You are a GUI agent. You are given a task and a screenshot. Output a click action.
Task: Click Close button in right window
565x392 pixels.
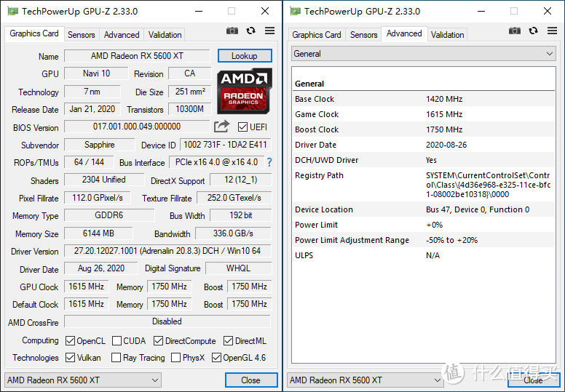(x=533, y=380)
